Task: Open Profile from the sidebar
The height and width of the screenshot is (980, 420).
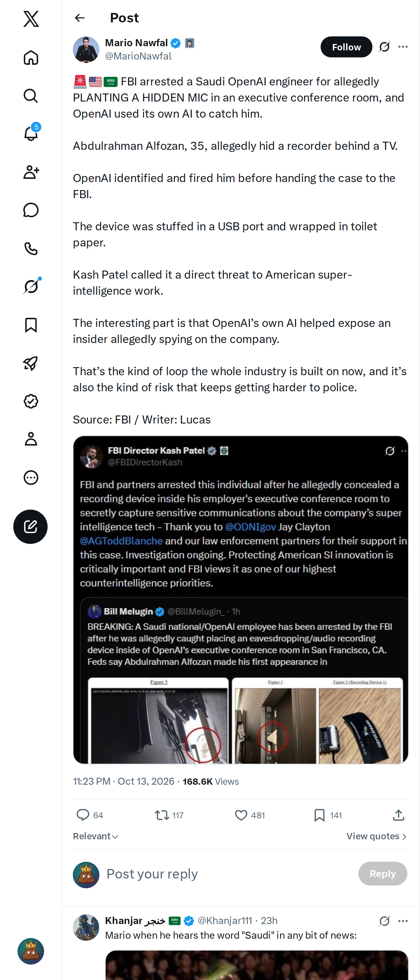Action: (x=31, y=439)
